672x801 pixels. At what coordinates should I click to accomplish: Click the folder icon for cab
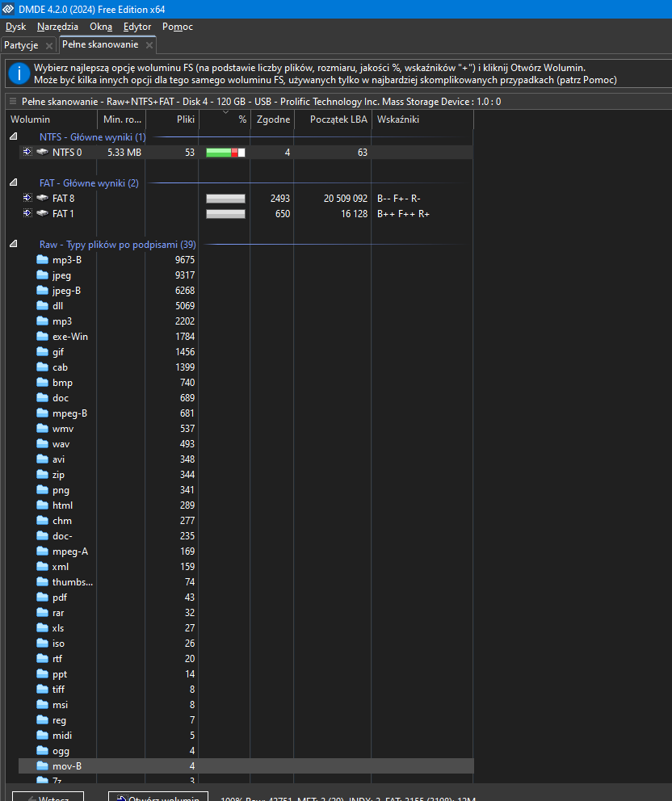pos(43,367)
